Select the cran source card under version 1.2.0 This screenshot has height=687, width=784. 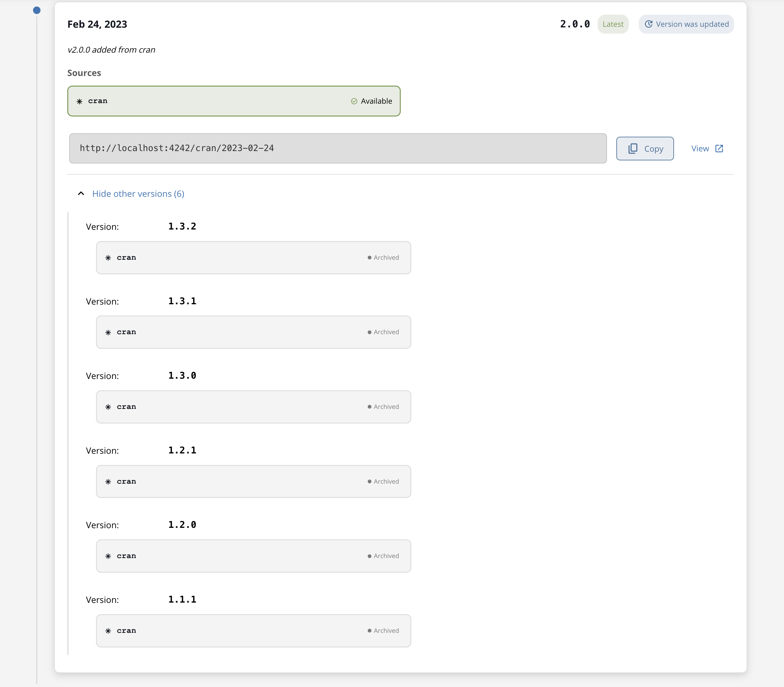coord(254,556)
